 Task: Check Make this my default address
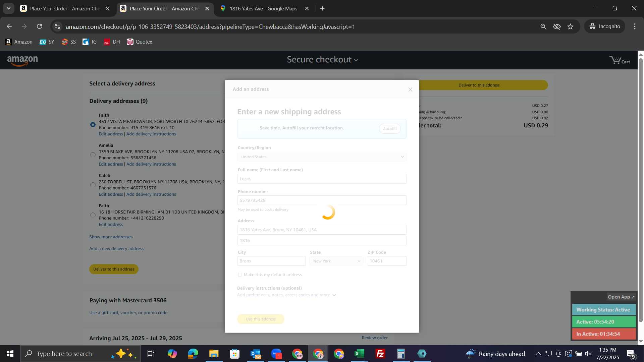coord(240,275)
